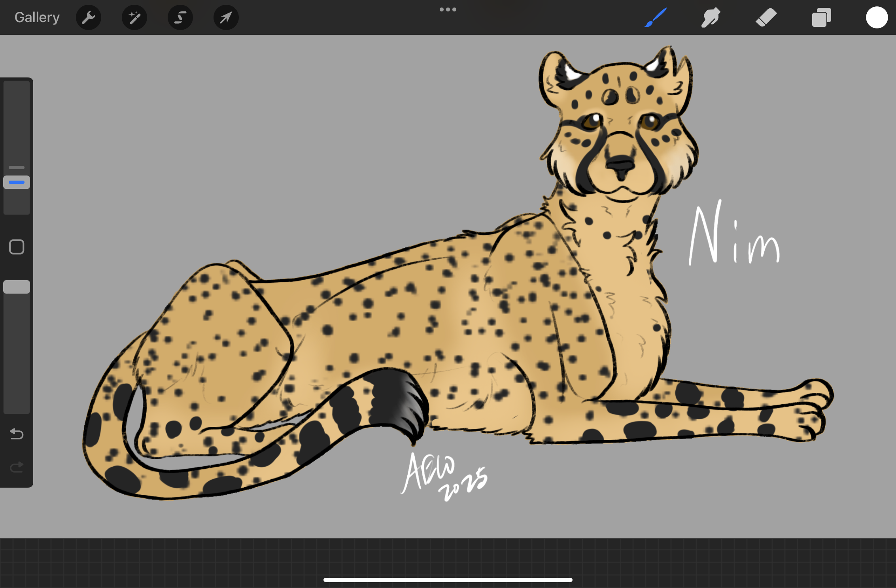Image resolution: width=896 pixels, height=588 pixels.
Task: Click the brush size slider handle
Action: [17, 182]
